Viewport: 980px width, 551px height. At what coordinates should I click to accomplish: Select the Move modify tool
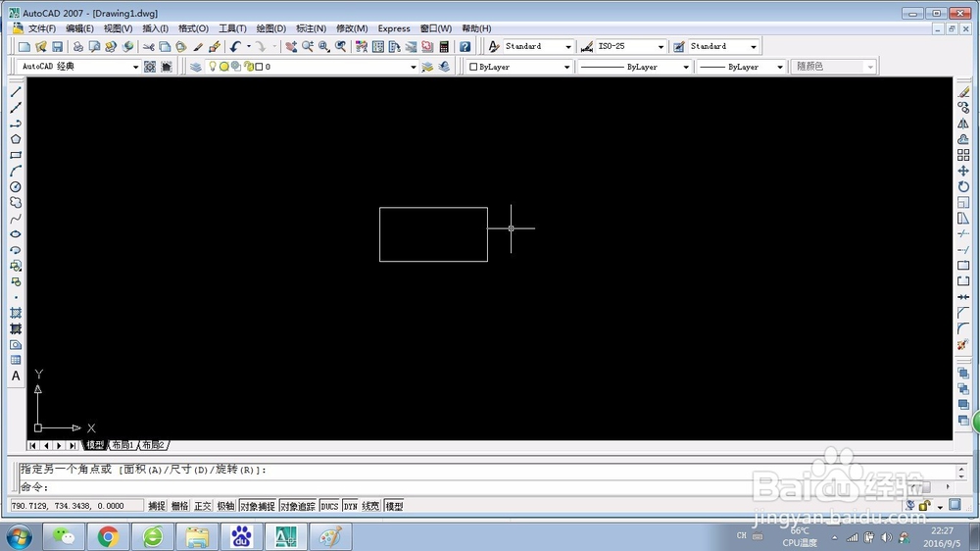click(x=963, y=171)
